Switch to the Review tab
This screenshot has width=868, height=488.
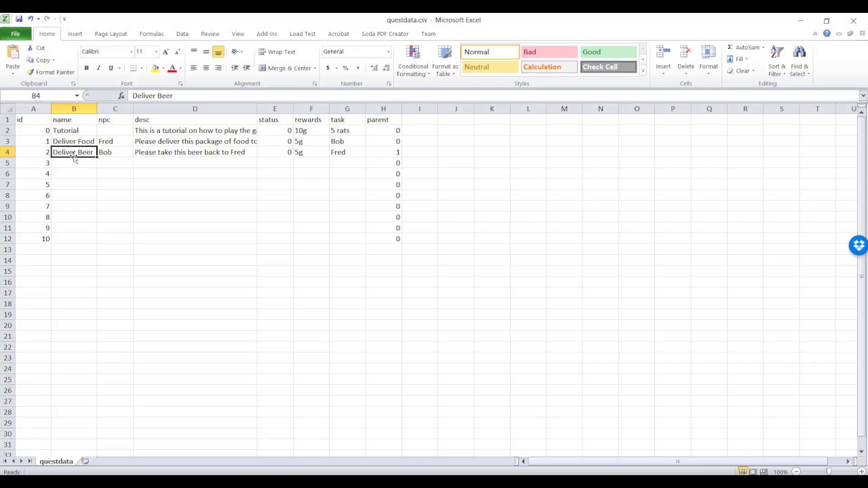210,34
